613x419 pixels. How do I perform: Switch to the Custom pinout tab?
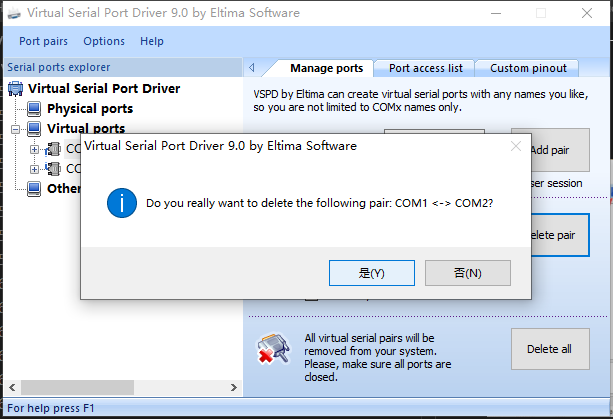click(x=528, y=68)
